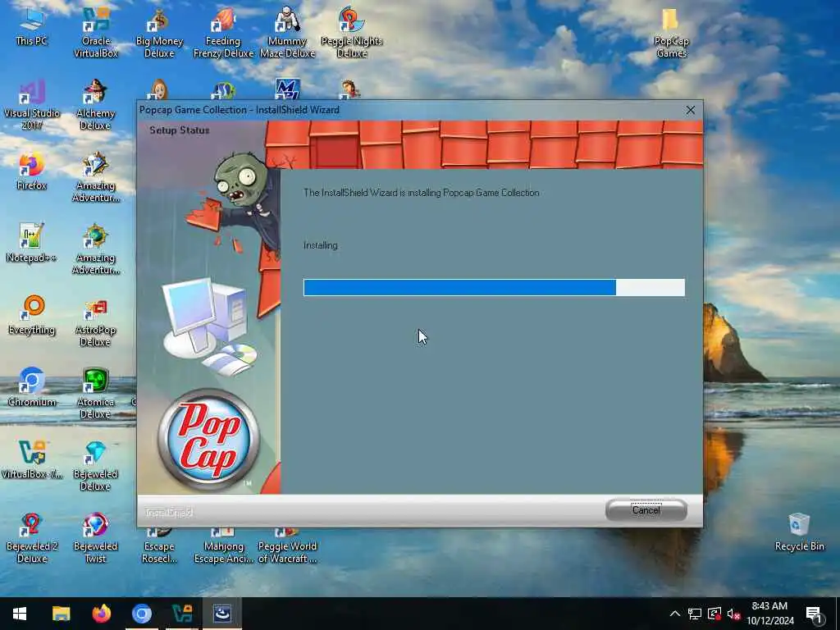Open File Explorer from taskbar

coord(61,614)
